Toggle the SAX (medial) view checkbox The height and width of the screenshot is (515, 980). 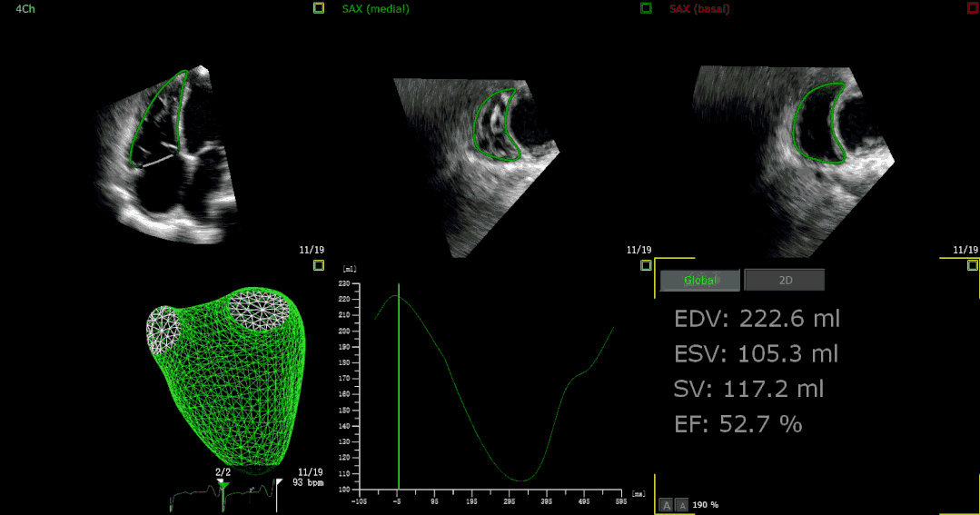tap(646, 8)
